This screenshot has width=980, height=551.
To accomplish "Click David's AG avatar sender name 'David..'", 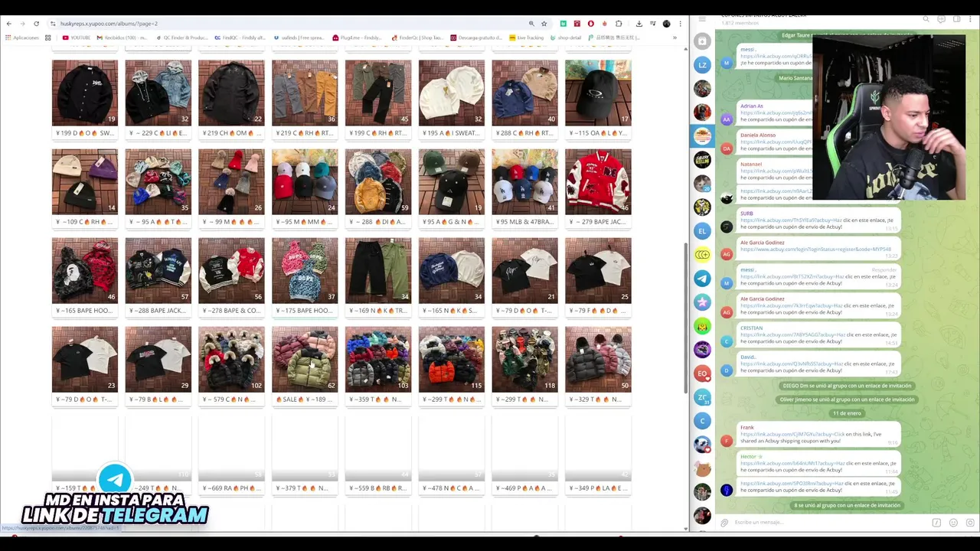I will tap(748, 357).
